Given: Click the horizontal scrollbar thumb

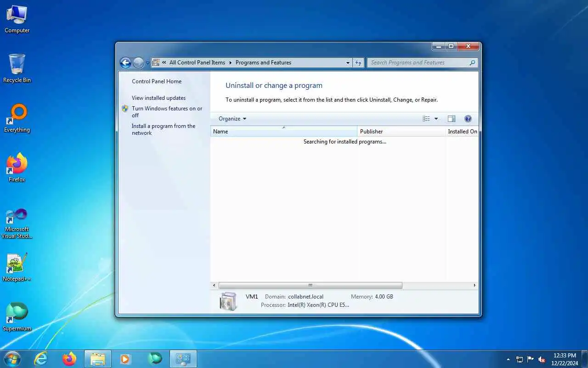Looking at the screenshot, I should click(310, 285).
